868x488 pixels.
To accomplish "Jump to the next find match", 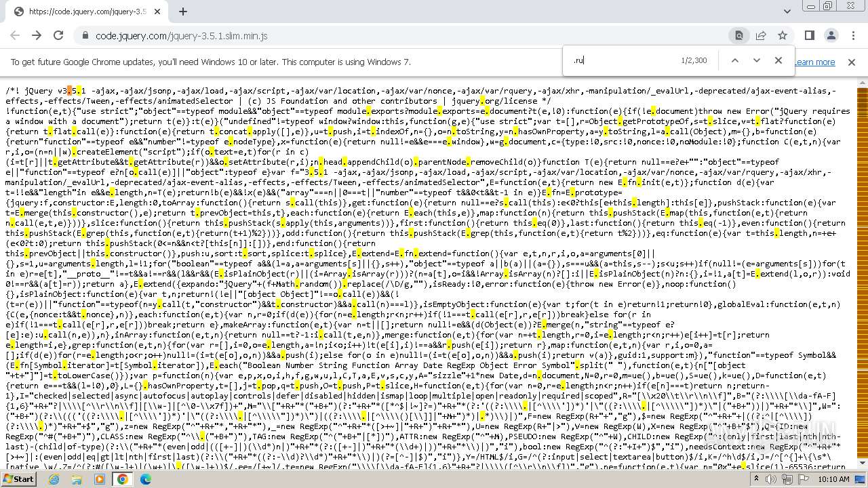I will pyautogui.click(x=757, y=60).
